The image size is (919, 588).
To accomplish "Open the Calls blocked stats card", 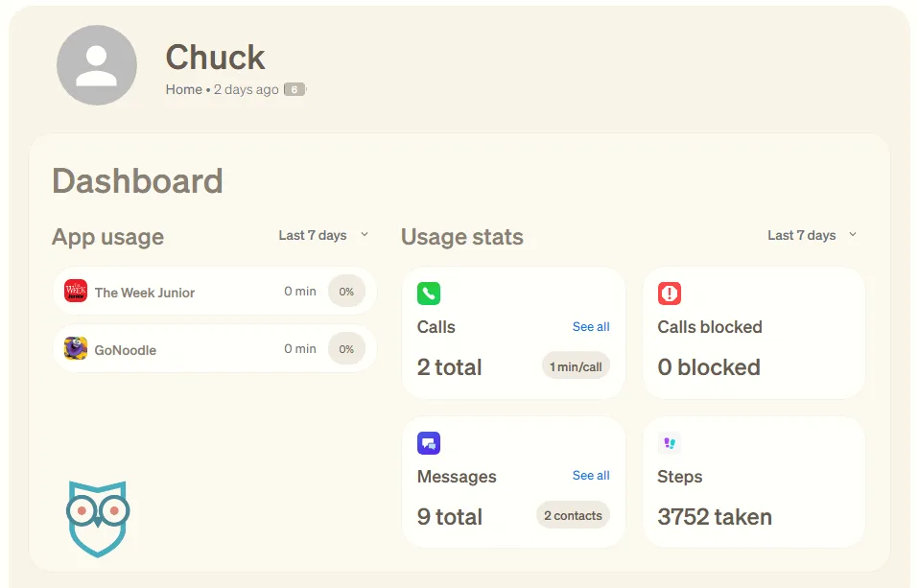I will [754, 333].
